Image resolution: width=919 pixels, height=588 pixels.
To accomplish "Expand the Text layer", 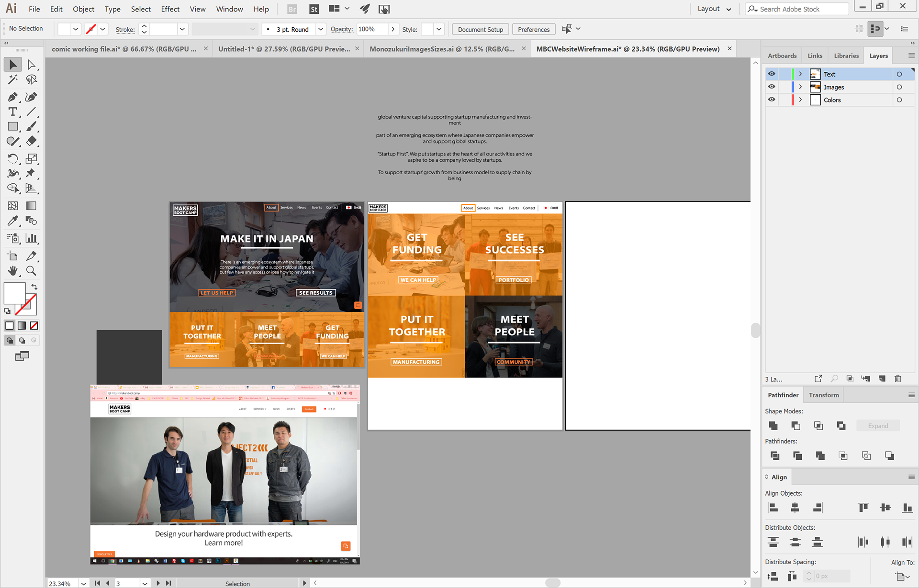I will click(800, 74).
